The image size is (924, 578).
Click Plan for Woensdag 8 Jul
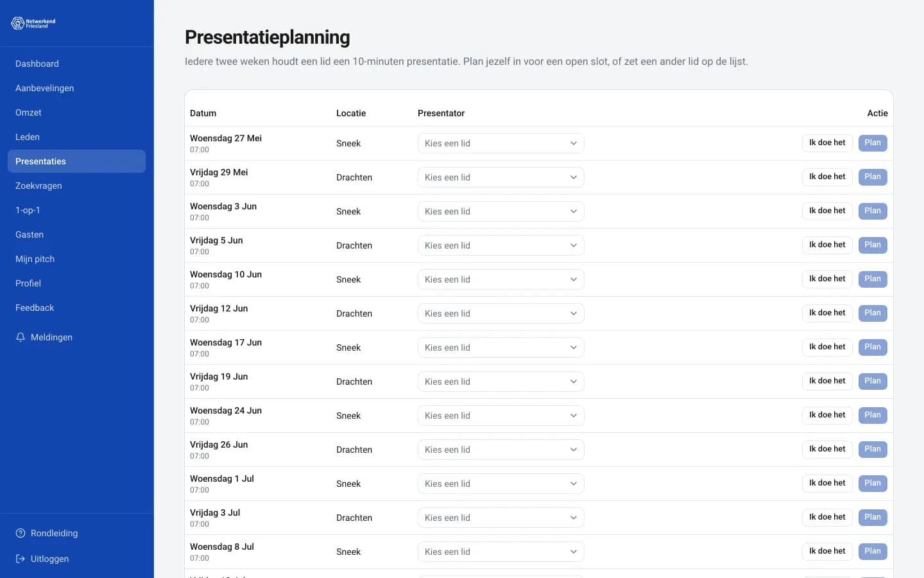(873, 551)
